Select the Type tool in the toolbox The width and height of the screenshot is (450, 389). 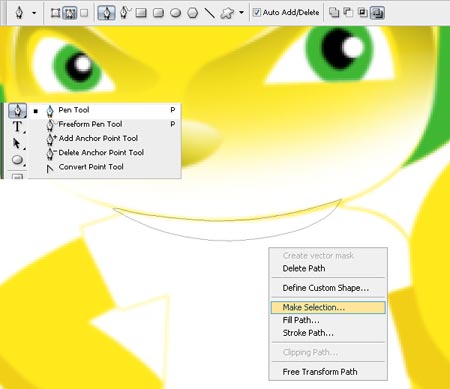(x=17, y=127)
